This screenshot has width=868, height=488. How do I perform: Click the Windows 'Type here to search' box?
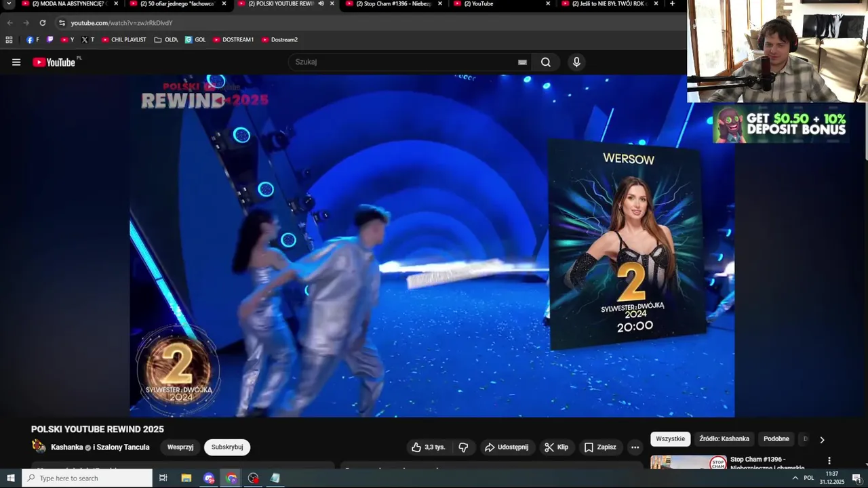point(87,478)
